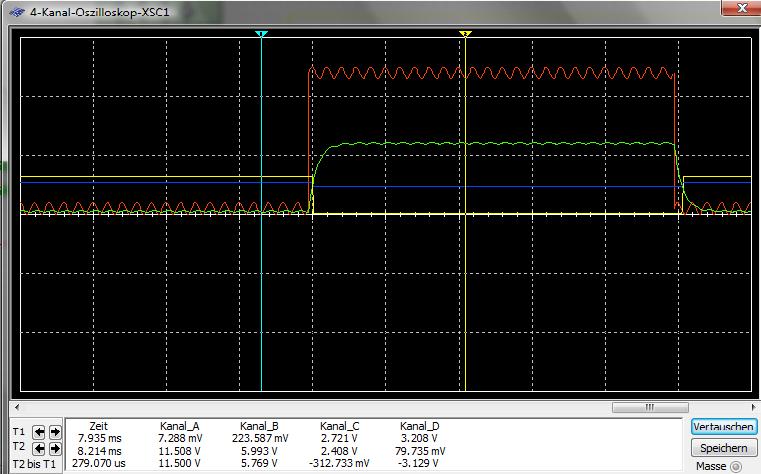
Task: Move cursor T1 left with arrow button
Action: point(39,431)
